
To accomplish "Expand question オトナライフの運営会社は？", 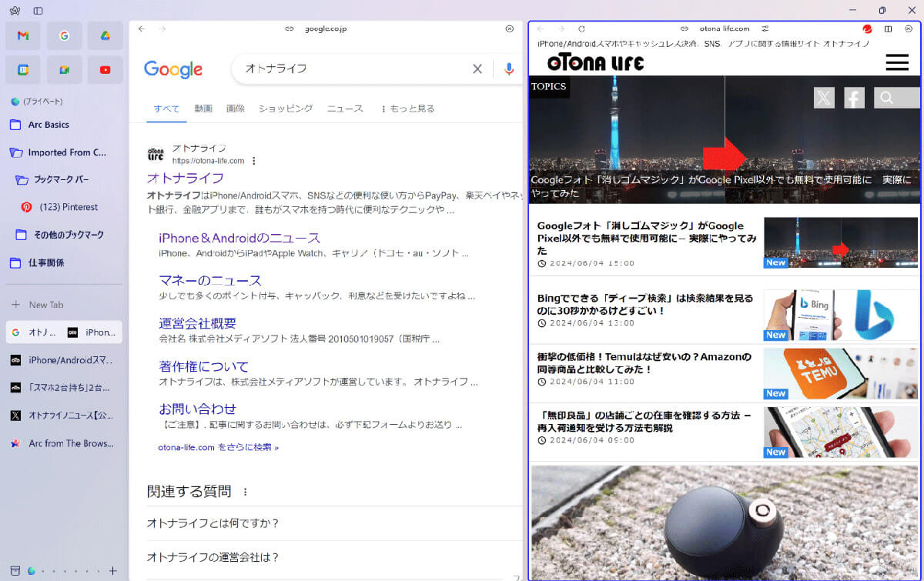I will pos(334,557).
